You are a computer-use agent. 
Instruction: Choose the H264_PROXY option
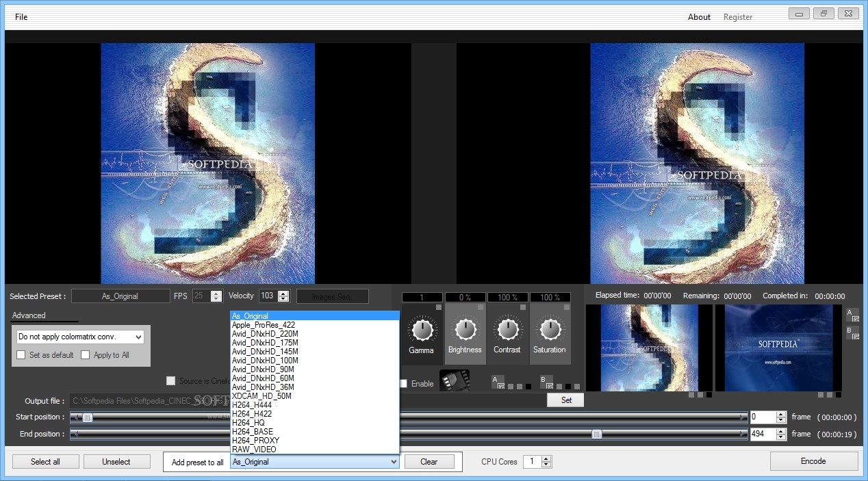pyautogui.click(x=315, y=441)
